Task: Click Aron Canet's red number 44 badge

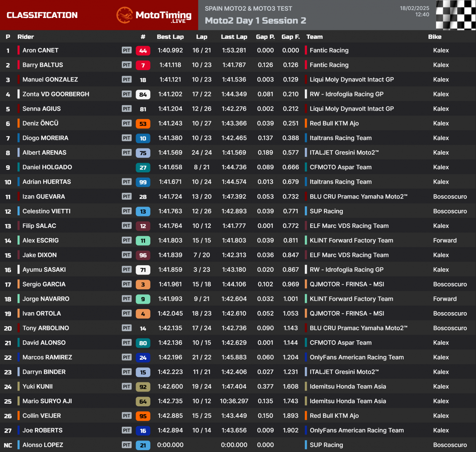Action: tap(143, 51)
